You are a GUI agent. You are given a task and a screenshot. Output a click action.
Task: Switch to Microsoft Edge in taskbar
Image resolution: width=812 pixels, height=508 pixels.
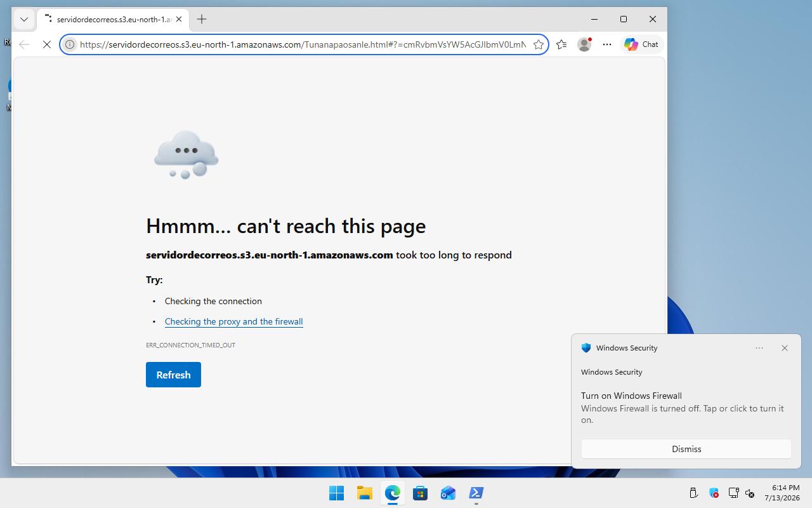pyautogui.click(x=392, y=493)
